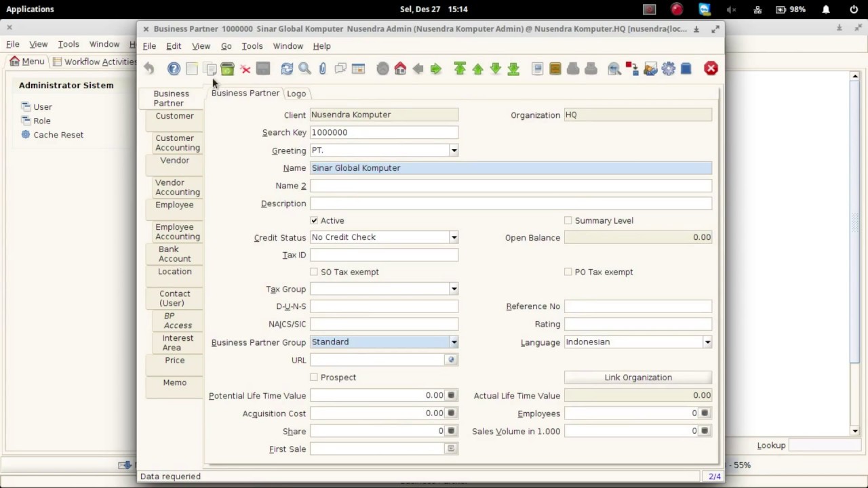
Task: Click the Save floppy disk icon
Action: [x=263, y=68]
